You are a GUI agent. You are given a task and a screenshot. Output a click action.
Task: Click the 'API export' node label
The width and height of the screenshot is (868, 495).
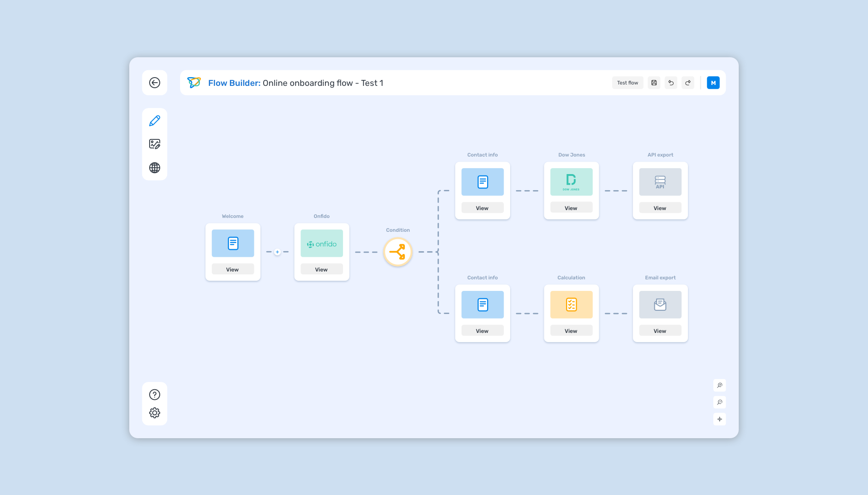tap(660, 155)
